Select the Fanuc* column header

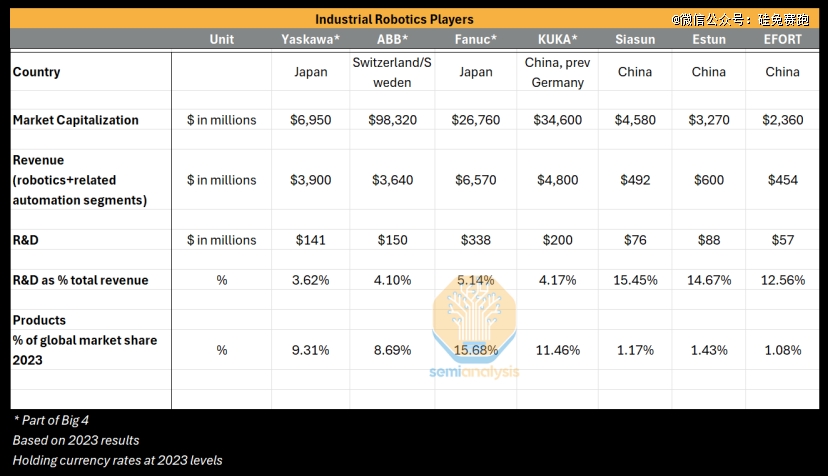(476, 40)
